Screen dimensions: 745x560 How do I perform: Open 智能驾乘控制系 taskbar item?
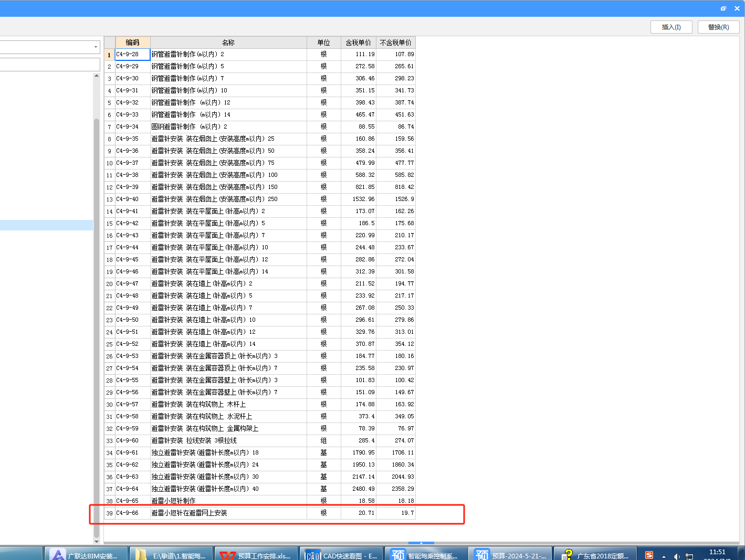[x=426, y=554]
